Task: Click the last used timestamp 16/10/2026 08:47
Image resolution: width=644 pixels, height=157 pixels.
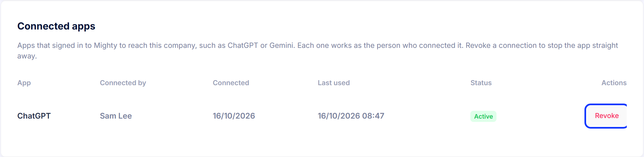Action: click(x=351, y=116)
